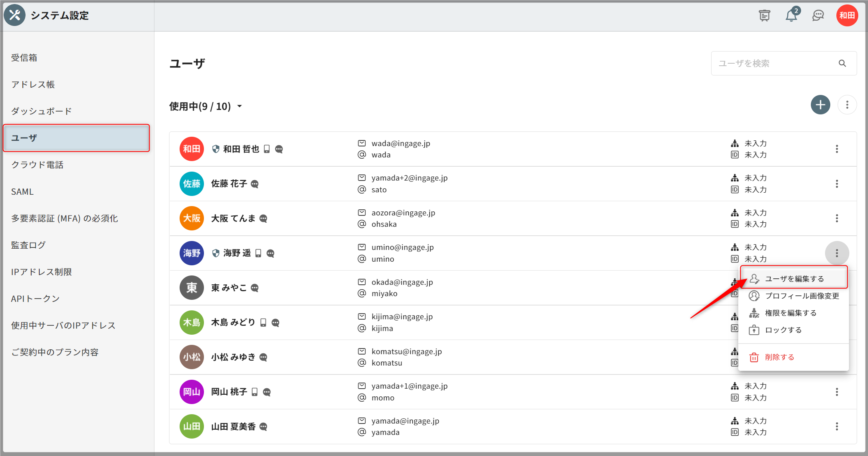Click the add user plus button
Viewport: 868px width, 456px height.
click(820, 105)
